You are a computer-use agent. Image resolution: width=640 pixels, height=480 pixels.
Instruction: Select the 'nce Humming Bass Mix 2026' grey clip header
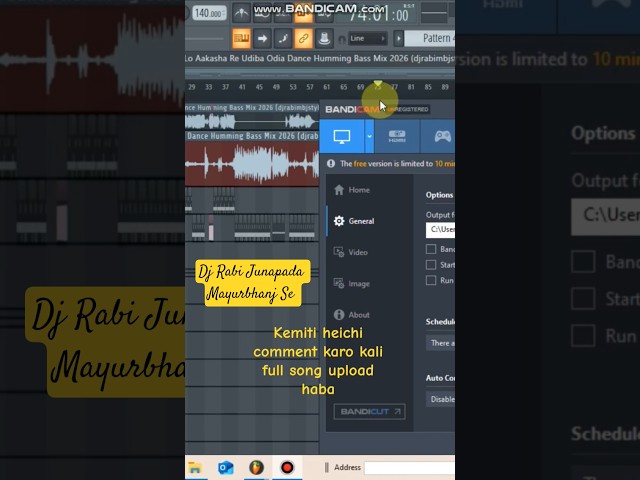click(x=252, y=108)
